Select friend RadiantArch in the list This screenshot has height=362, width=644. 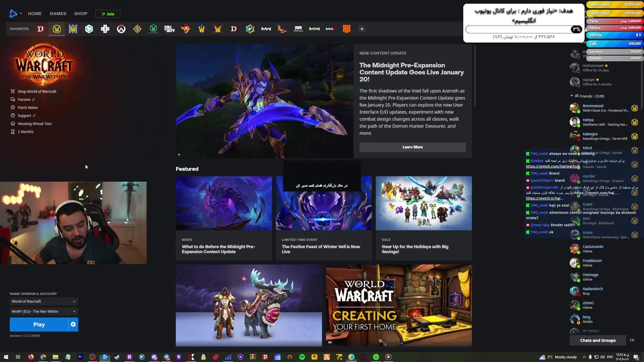tap(604, 291)
